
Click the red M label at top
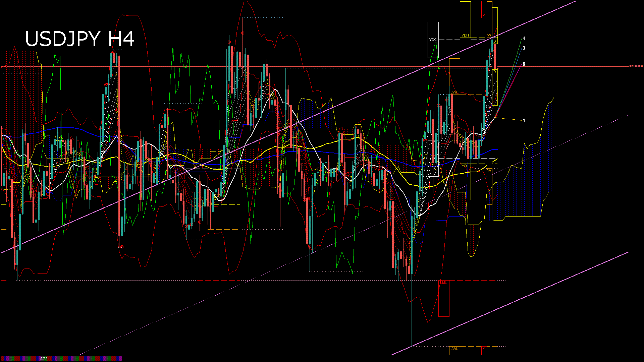[484, 16]
